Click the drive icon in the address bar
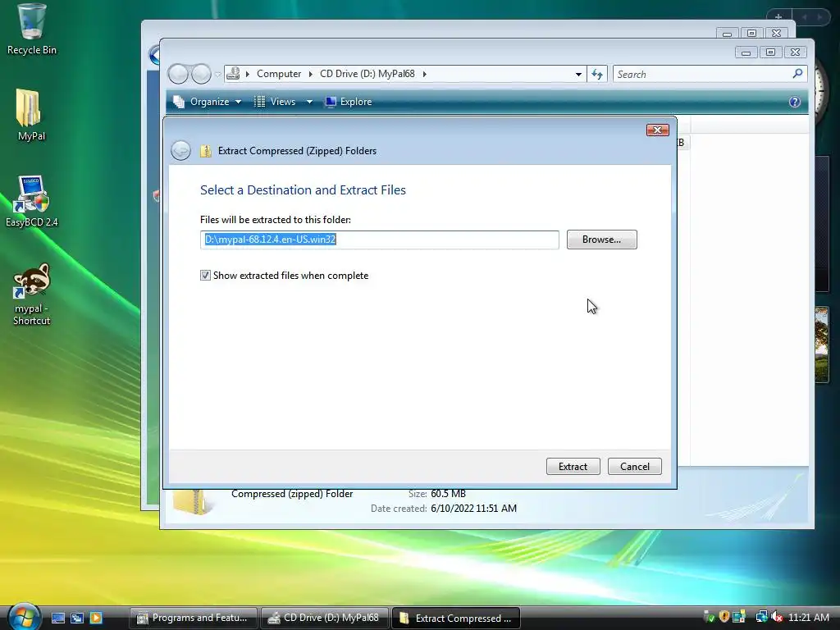 233,73
